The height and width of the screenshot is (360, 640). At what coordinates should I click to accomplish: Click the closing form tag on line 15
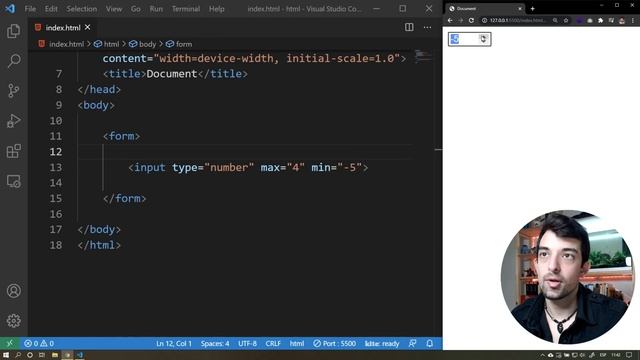click(x=124, y=198)
